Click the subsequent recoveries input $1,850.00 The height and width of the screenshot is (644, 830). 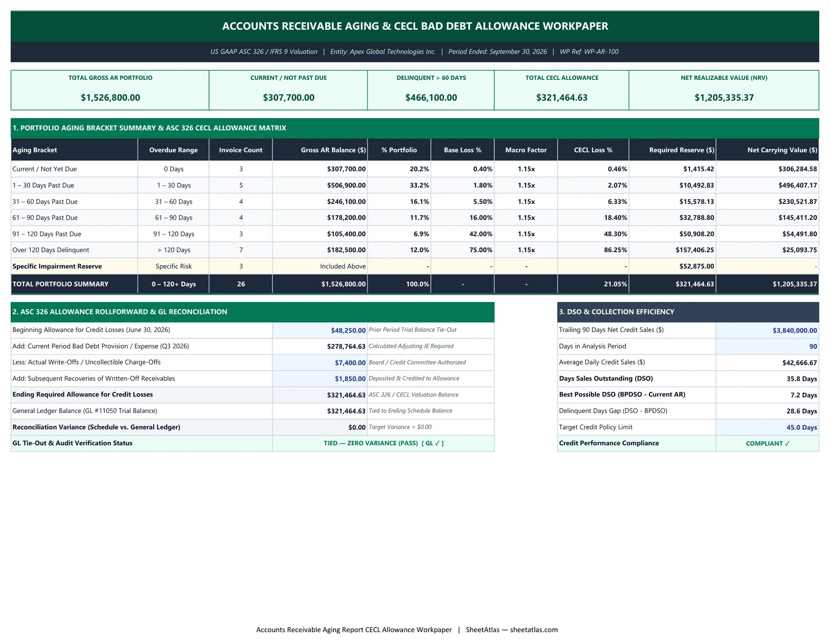coord(320,379)
